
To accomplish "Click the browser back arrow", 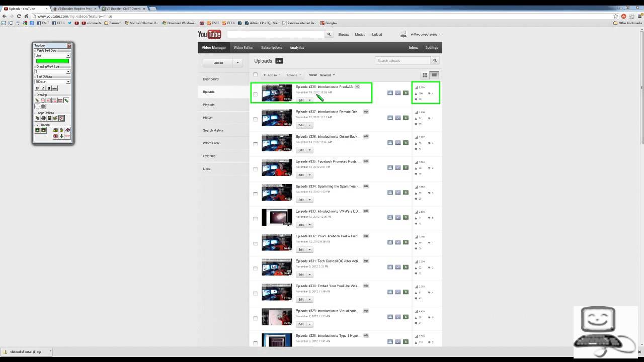I will coord(5,16).
